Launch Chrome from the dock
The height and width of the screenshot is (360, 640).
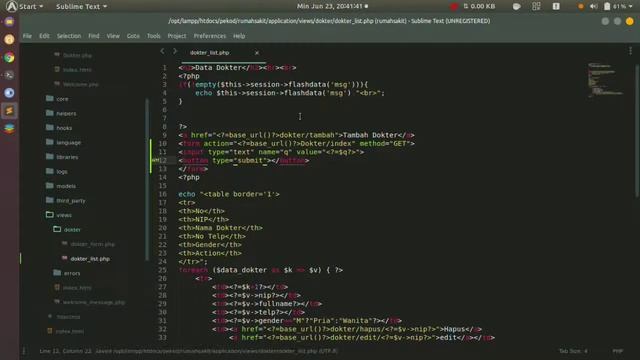[9, 57]
